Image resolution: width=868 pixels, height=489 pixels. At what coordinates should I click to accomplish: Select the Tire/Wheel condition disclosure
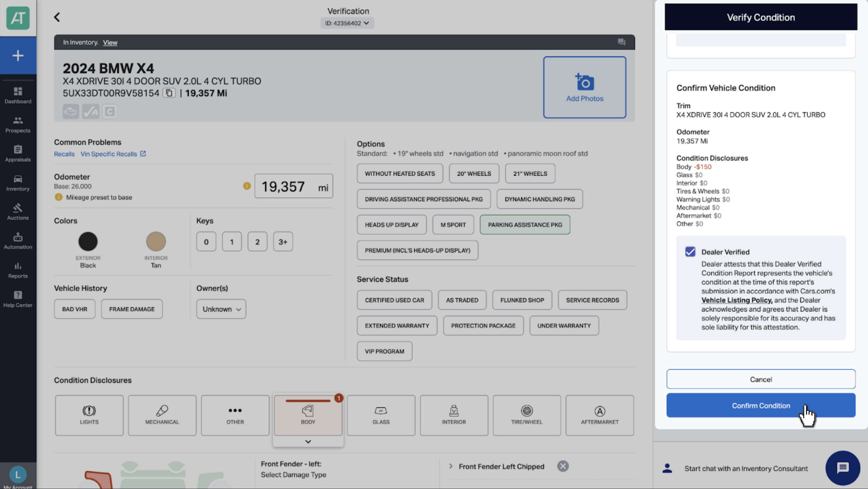tap(527, 415)
